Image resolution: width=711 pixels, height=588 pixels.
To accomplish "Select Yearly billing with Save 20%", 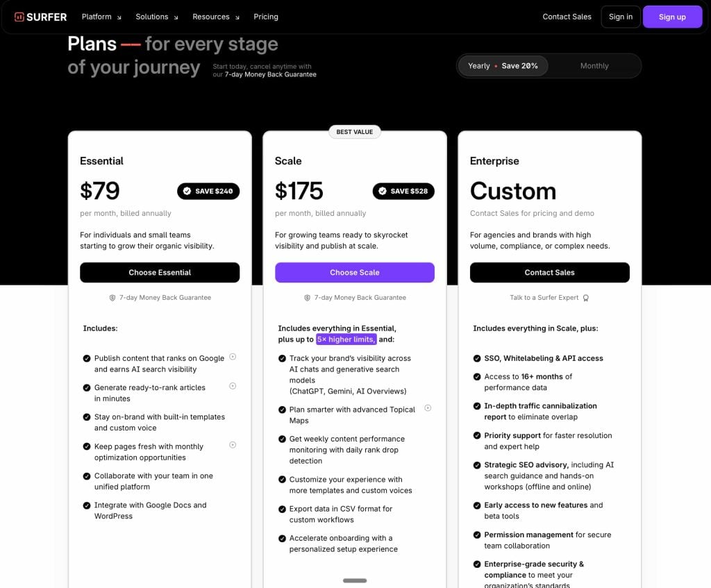I will point(503,66).
